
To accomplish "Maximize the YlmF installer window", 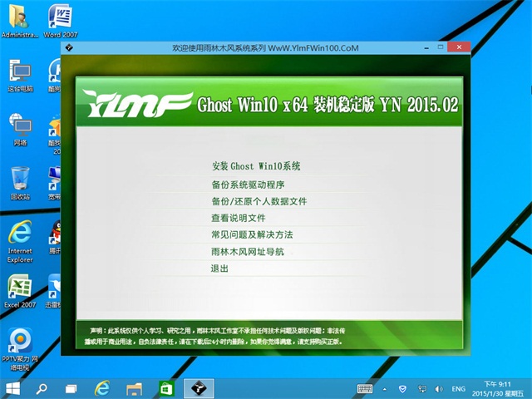I will click(x=441, y=47).
